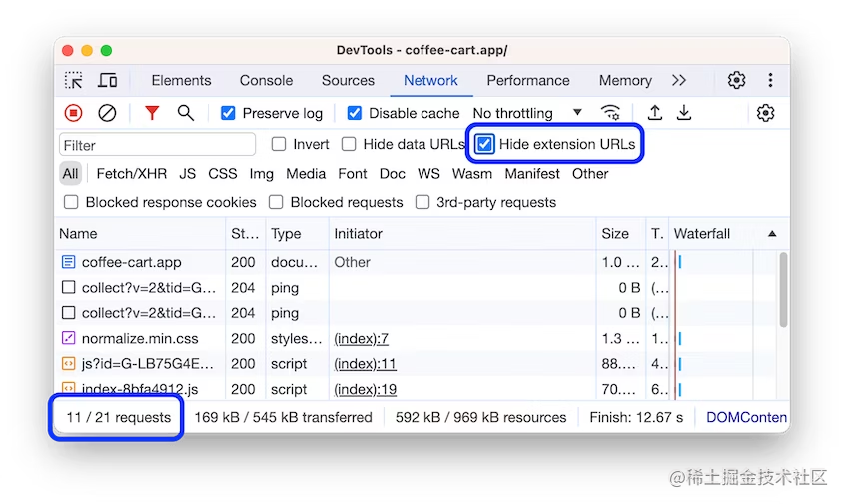The image size is (844, 504).
Task: Stop recording the network log
Action: (73, 113)
